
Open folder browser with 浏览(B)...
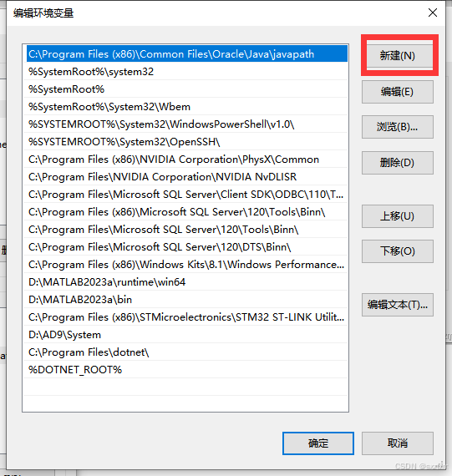coord(398,127)
